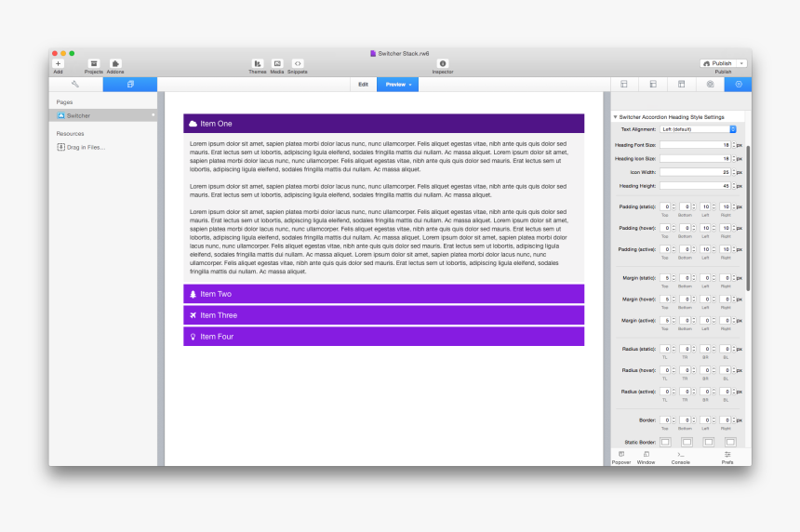Click the Margin (active) Right field

point(726,321)
